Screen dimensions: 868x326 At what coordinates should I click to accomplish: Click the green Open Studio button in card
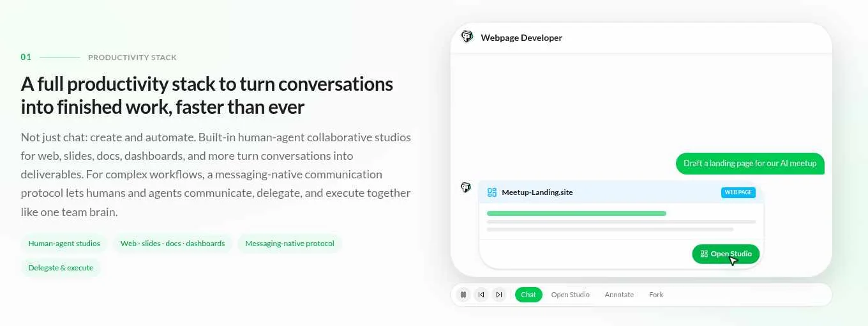(726, 254)
